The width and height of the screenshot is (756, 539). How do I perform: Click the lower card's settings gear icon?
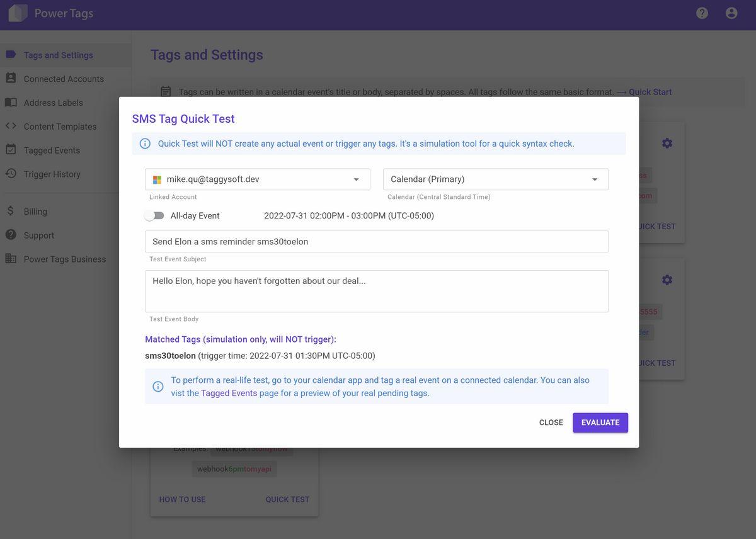point(667,280)
